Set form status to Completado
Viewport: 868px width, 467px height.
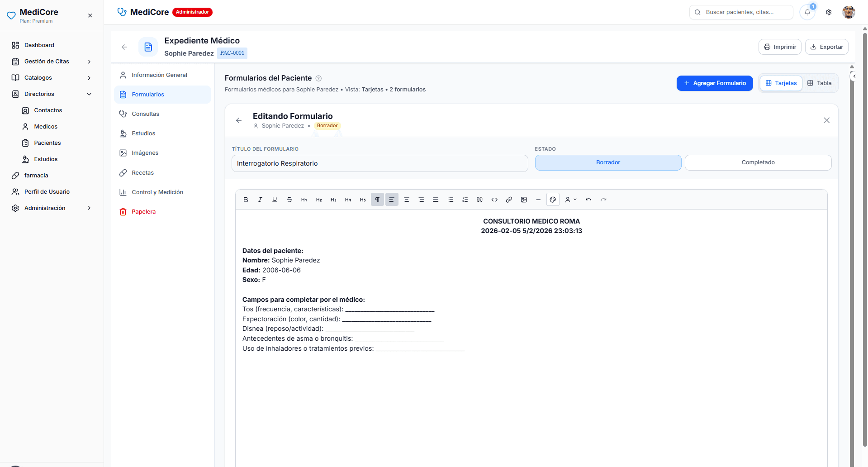(x=758, y=162)
